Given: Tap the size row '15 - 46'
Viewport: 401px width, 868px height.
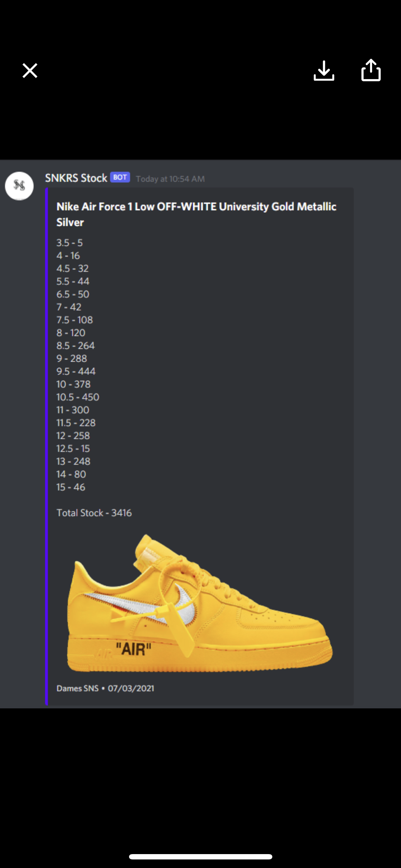Looking at the screenshot, I should 71,487.
